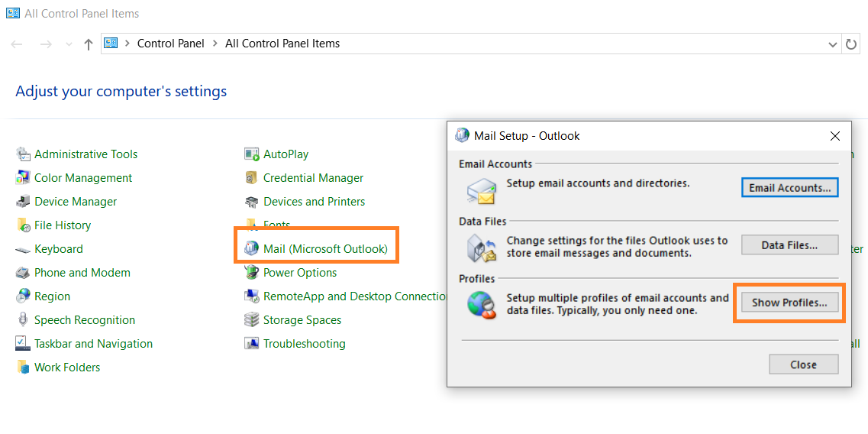Screen dimensions: 868x434
Task: Click the Color Management icon
Action: 23,178
